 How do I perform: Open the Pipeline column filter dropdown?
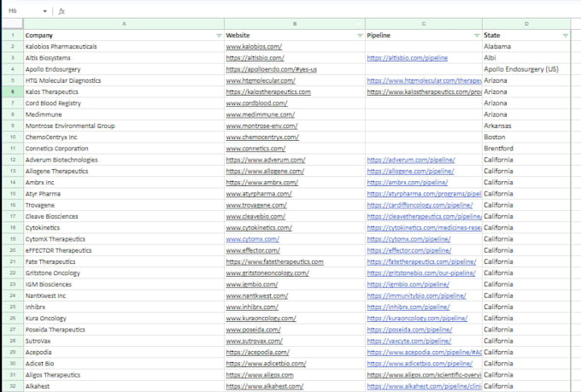(477, 36)
